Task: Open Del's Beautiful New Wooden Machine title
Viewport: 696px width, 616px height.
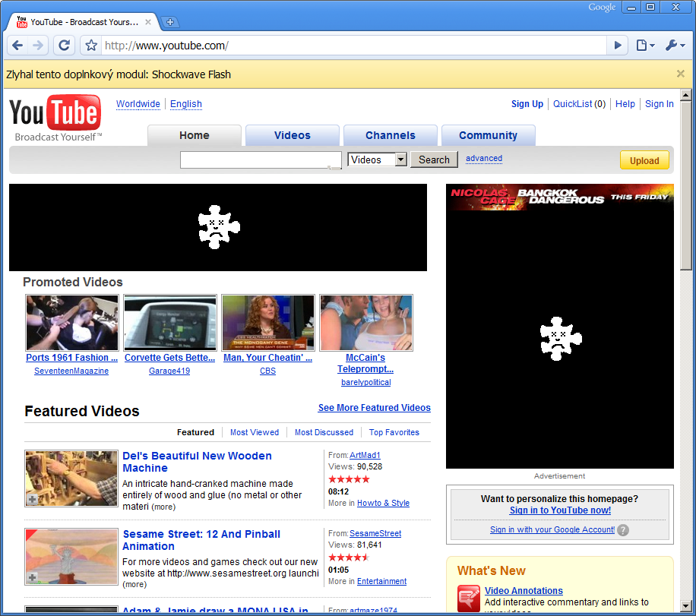Action: [197, 462]
